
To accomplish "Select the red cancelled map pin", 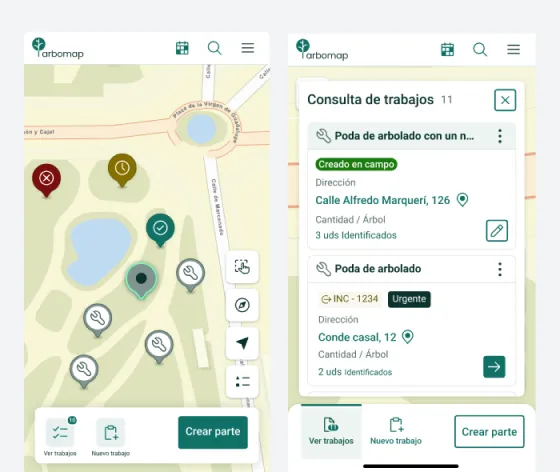I will coord(46,180).
